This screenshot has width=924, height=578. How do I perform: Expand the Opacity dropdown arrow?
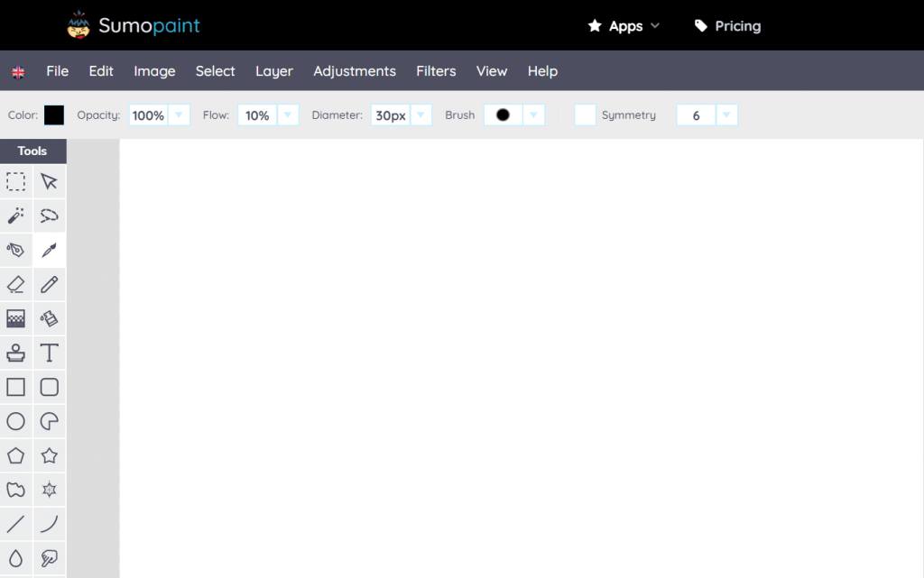[180, 115]
